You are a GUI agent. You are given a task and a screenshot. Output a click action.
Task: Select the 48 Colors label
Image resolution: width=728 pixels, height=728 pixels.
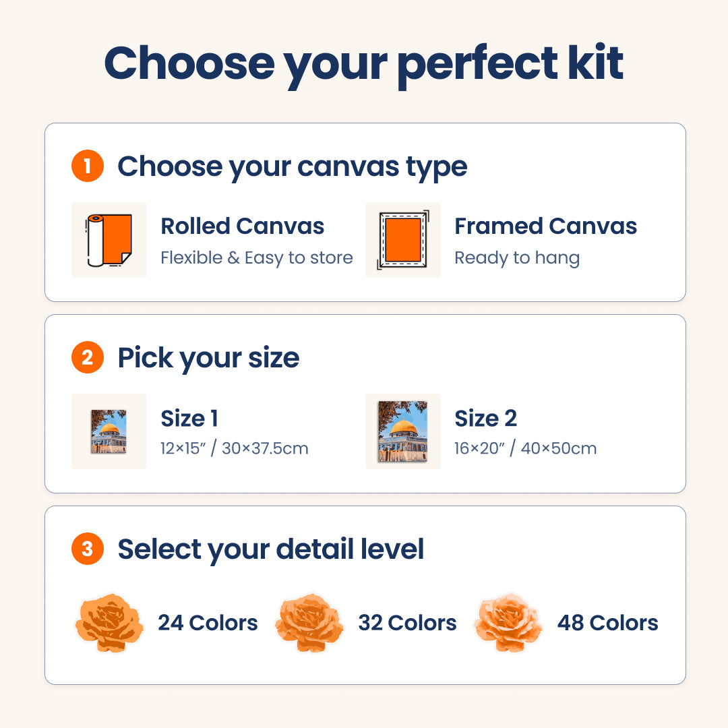tap(607, 623)
